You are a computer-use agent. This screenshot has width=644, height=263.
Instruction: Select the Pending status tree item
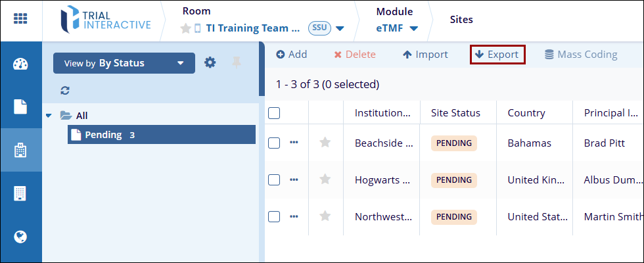tap(103, 135)
